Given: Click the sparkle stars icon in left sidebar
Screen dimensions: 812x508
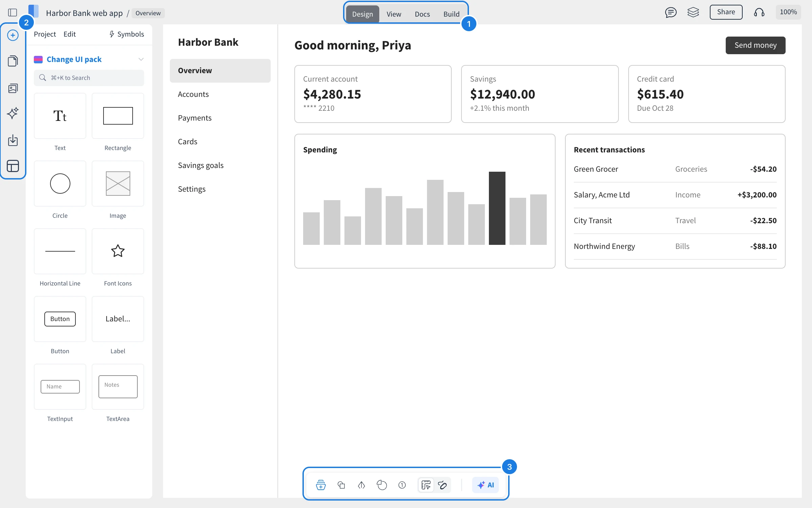Looking at the screenshot, I should (x=13, y=113).
